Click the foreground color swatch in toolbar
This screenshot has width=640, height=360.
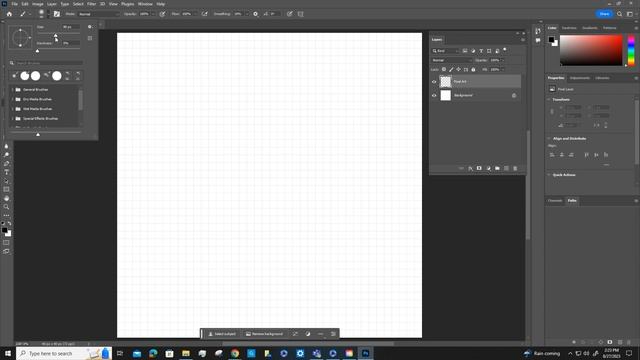4,230
